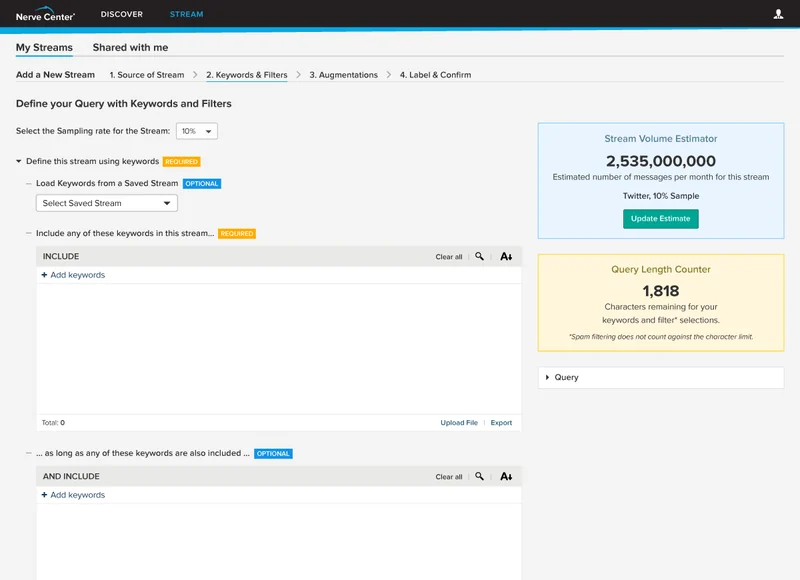Switch to the My Streams tab
The image size is (800, 580).
(x=44, y=47)
